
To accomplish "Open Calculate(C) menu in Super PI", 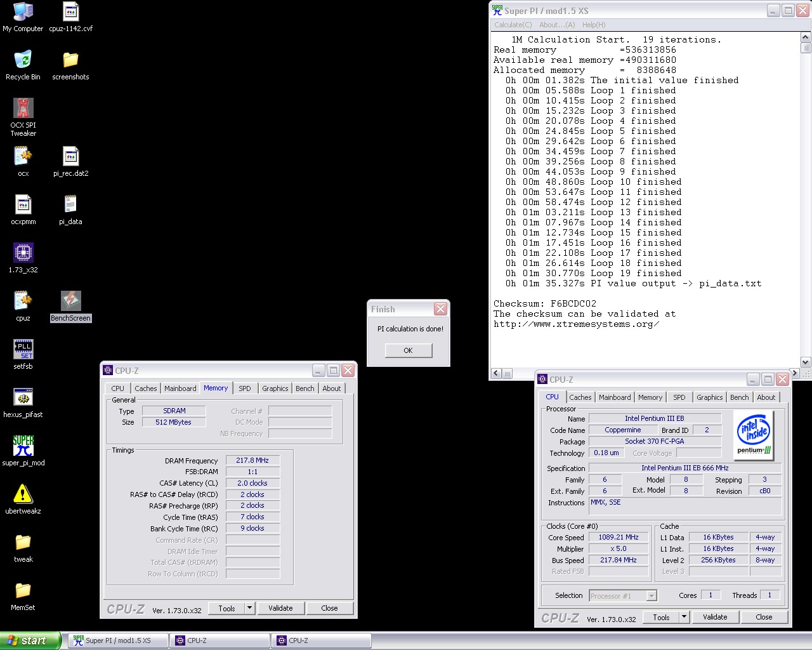I will click(x=513, y=25).
